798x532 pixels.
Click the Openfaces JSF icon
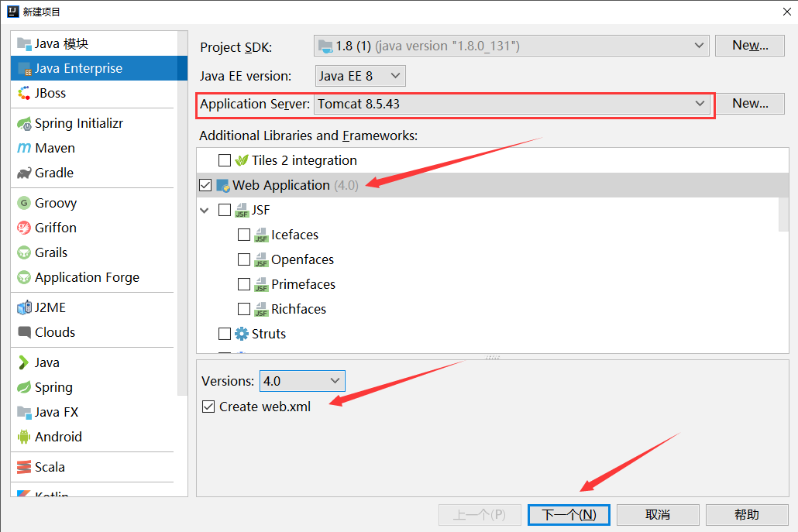[x=261, y=260]
